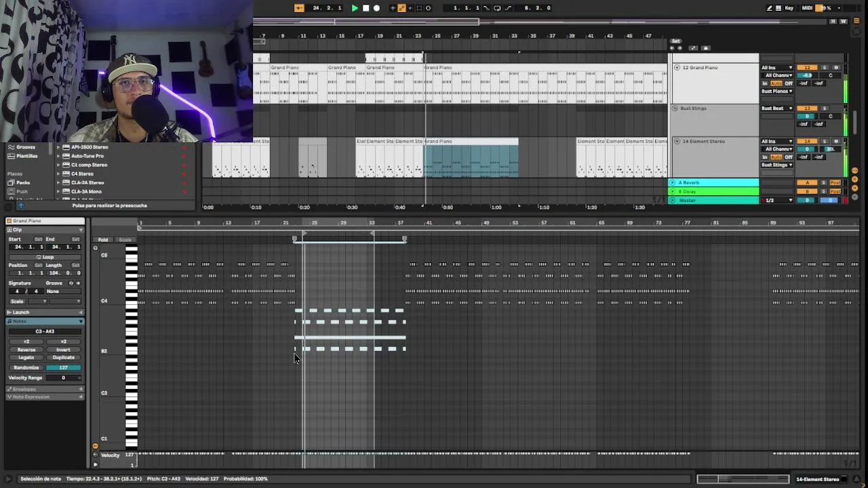Click Set button next to Start
Image resolution: width=868 pixels, height=488 pixels.
pos(39,239)
